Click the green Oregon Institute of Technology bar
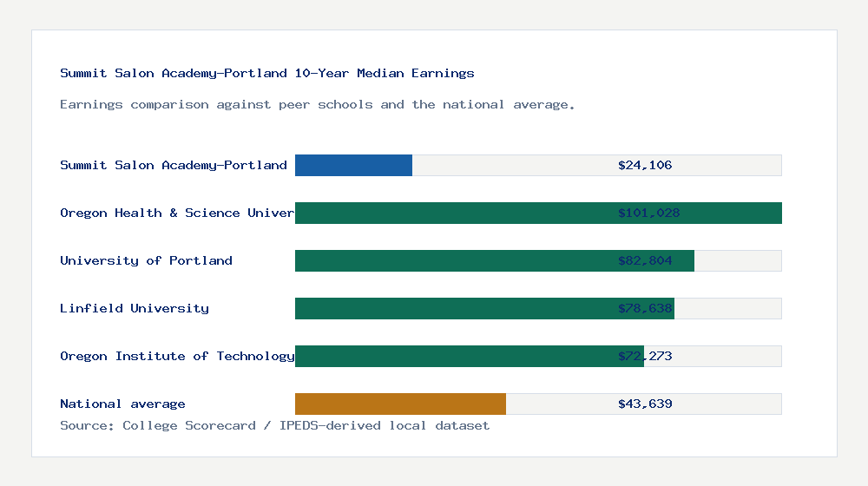Viewport: 868px width, 486px height. coord(470,356)
